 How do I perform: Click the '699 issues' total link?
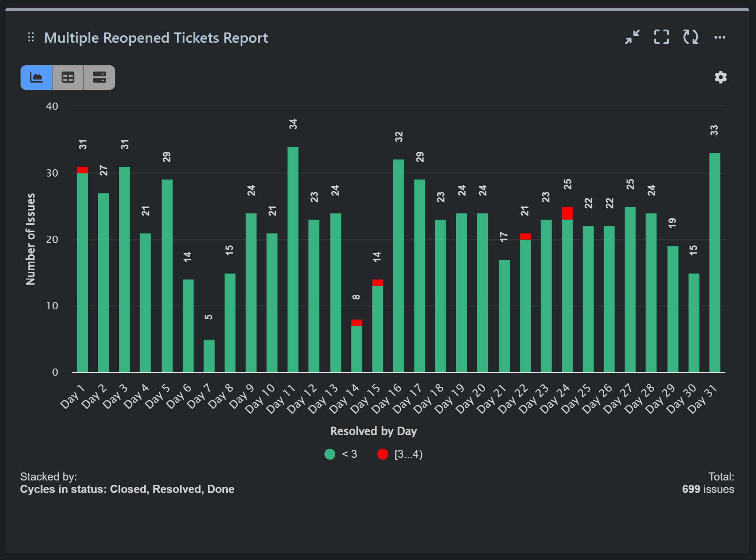[708, 489]
